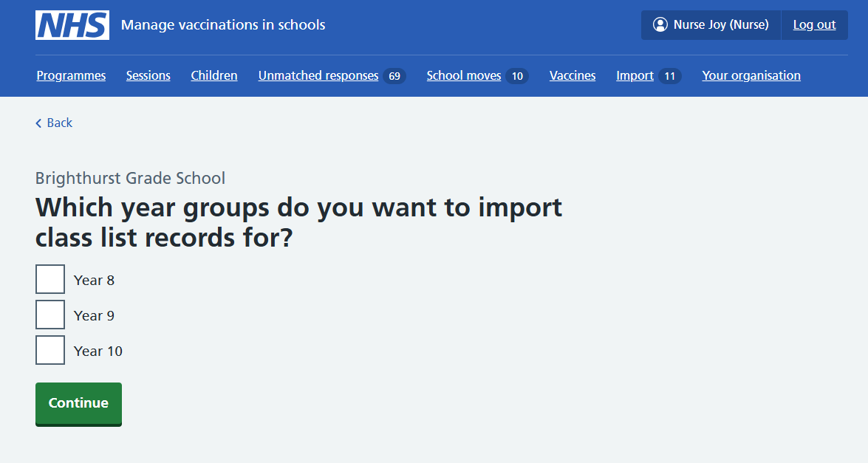868x463 pixels.
Task: Tick the Year 8 checkbox
Action: [x=50, y=279]
